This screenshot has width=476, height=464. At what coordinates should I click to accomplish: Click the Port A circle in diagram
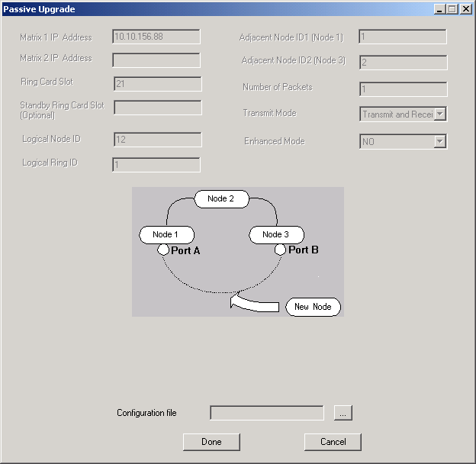click(162, 250)
